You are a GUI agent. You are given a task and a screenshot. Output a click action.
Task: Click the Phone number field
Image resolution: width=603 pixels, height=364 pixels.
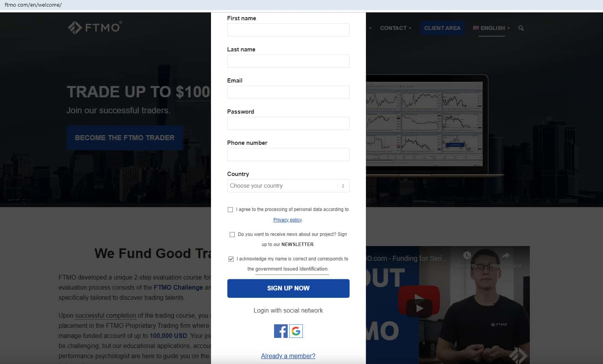tap(288, 155)
